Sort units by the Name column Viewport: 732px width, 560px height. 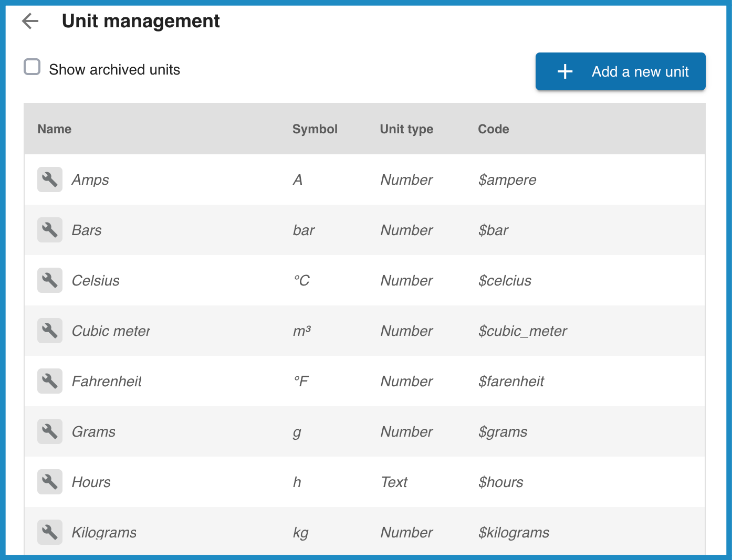tap(54, 129)
